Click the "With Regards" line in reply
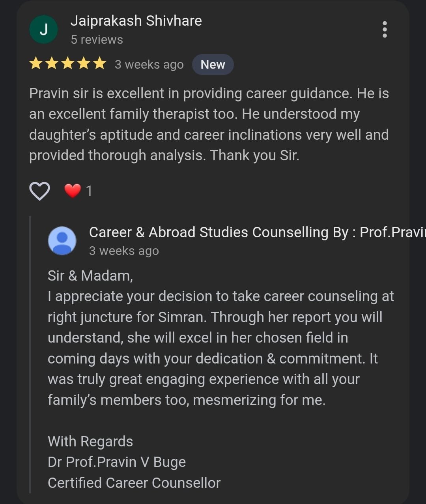 [x=90, y=441]
